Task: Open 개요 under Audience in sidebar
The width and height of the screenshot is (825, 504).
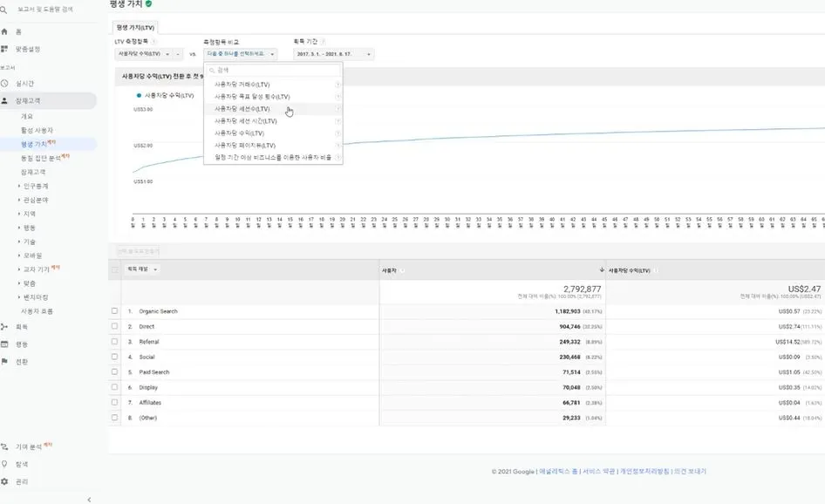Action: 27,116
